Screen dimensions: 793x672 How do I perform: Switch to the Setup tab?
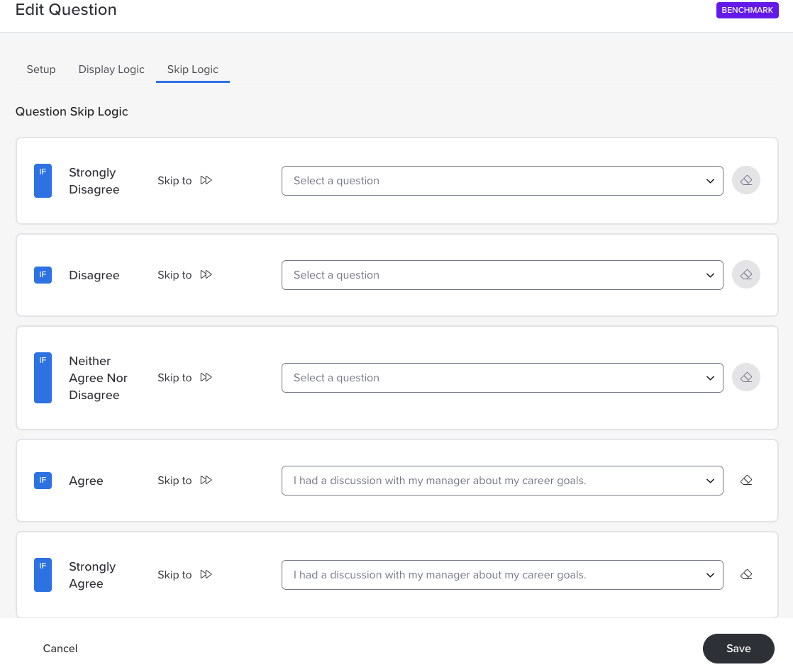[41, 69]
